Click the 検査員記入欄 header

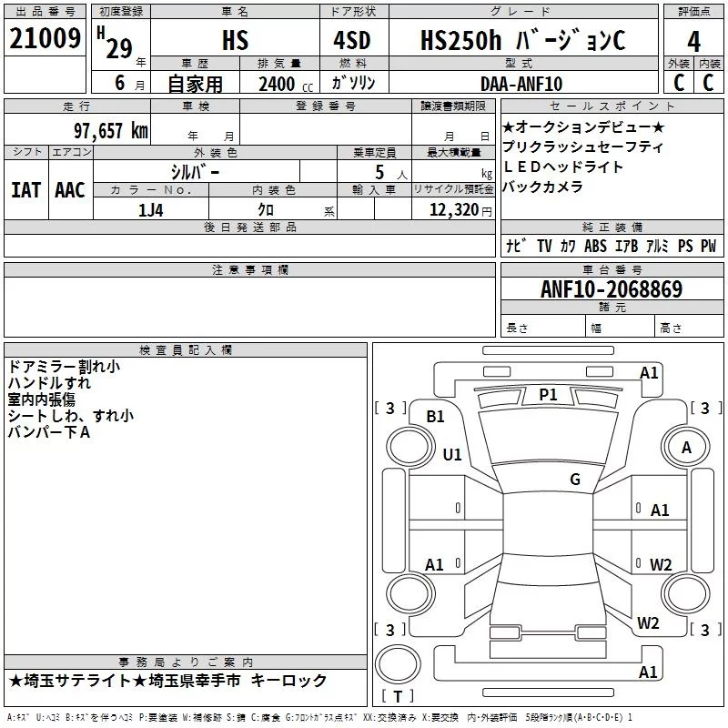click(186, 350)
